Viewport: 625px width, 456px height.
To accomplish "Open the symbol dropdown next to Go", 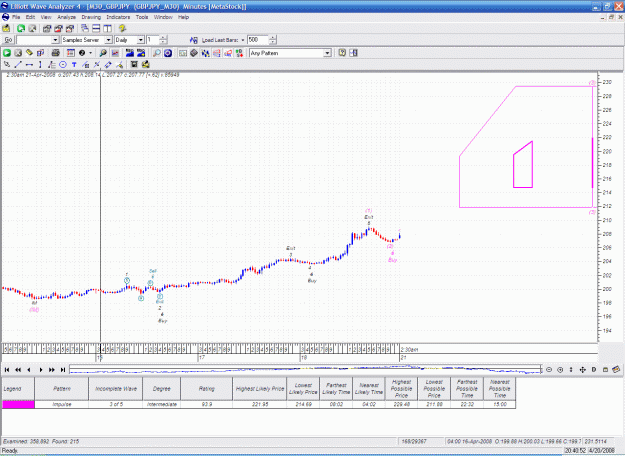I will pos(55,40).
